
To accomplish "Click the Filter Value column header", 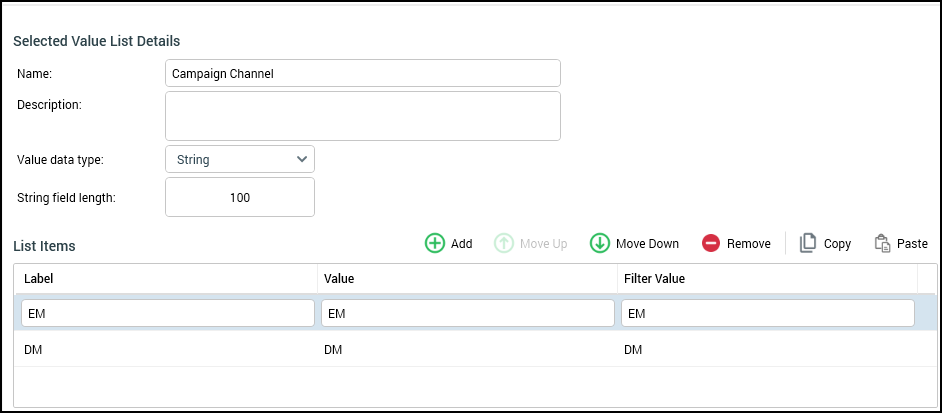I will [x=766, y=278].
